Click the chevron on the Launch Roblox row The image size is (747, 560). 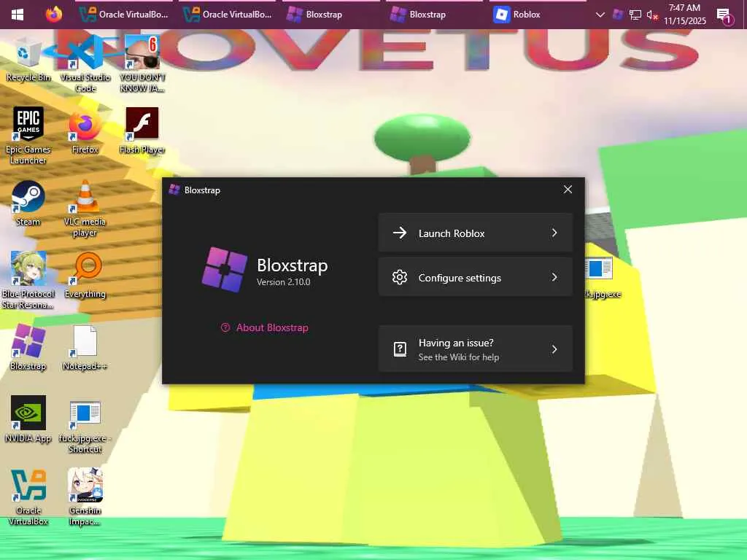[554, 233]
